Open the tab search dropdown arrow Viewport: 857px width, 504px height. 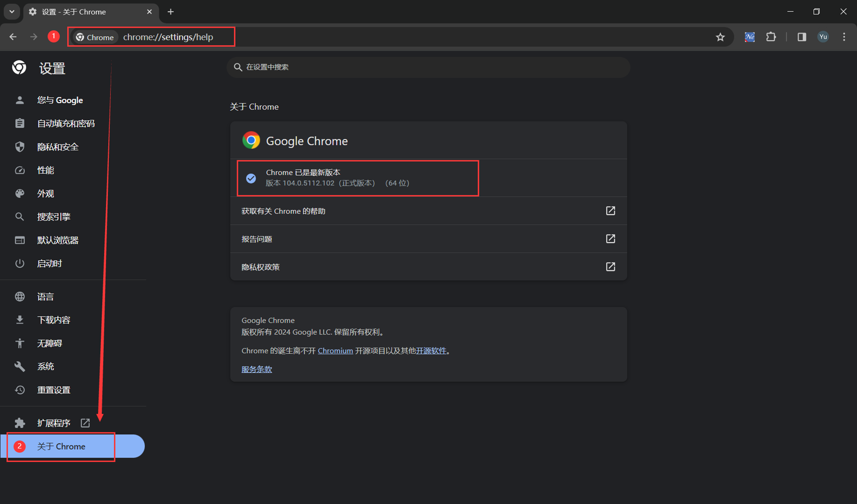[12, 12]
